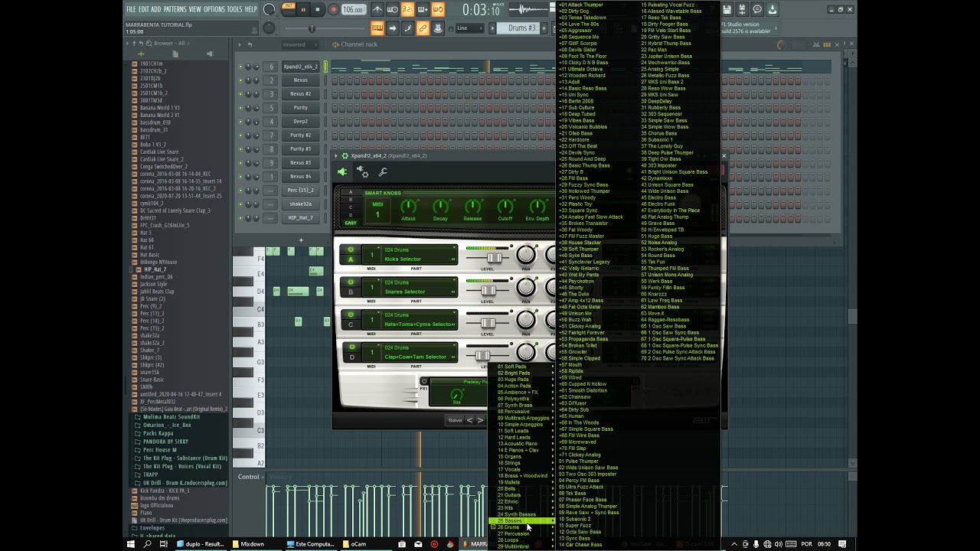The image size is (980, 551).
Task: Toggle the link-to-controller chain icon
Action: click(423, 28)
